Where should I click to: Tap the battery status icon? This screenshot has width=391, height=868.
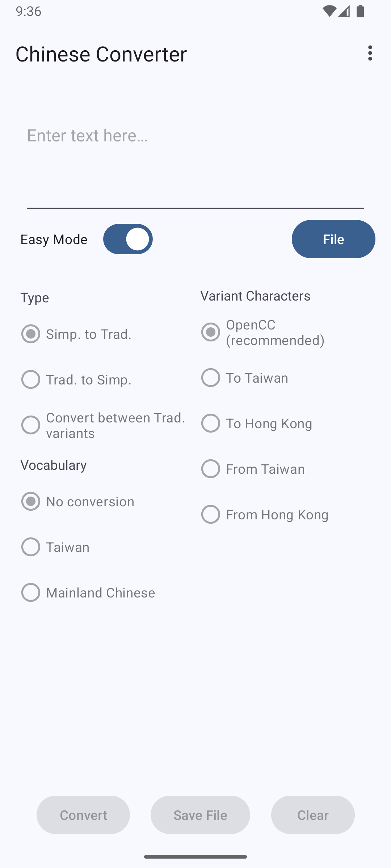360,12
